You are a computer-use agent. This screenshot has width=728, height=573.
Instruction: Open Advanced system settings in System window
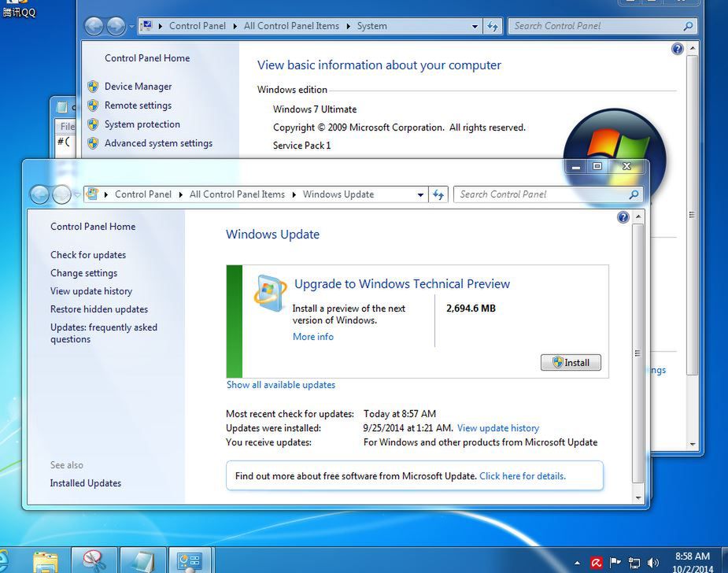(x=158, y=143)
